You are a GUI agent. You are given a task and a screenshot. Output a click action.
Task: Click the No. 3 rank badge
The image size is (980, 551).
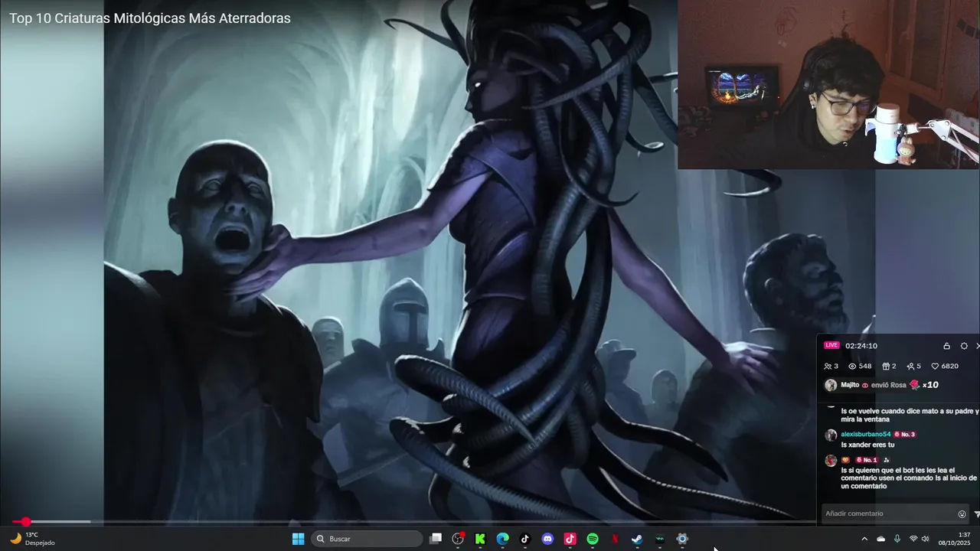click(x=905, y=434)
